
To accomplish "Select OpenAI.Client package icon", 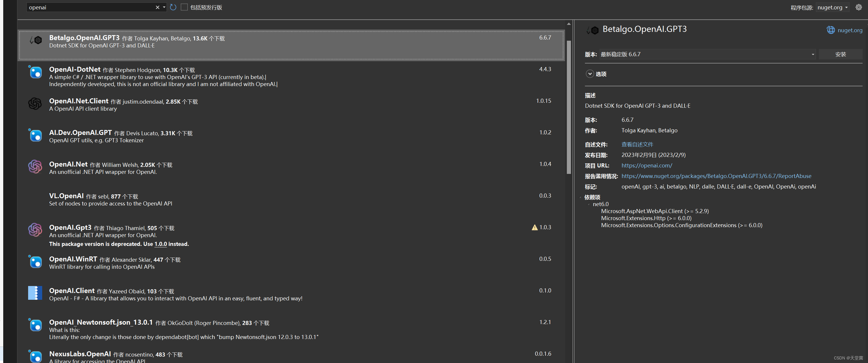I will pos(35,293).
